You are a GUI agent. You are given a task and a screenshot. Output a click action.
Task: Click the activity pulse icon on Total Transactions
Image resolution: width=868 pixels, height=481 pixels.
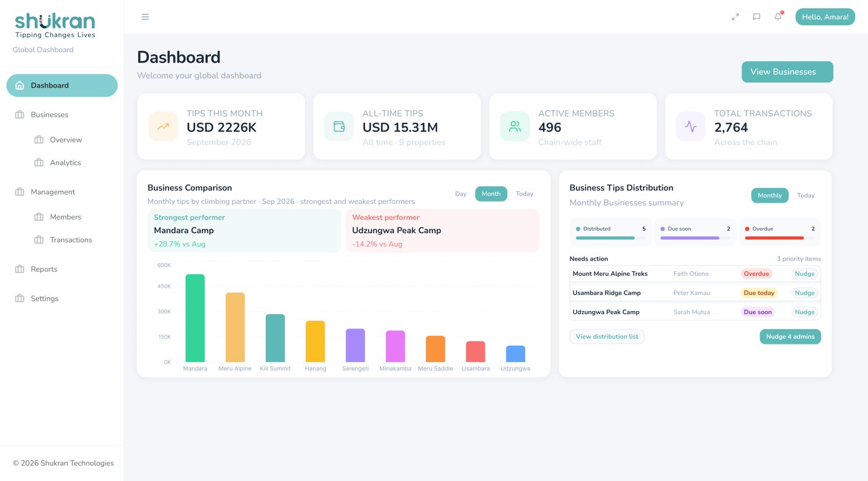pyautogui.click(x=691, y=126)
